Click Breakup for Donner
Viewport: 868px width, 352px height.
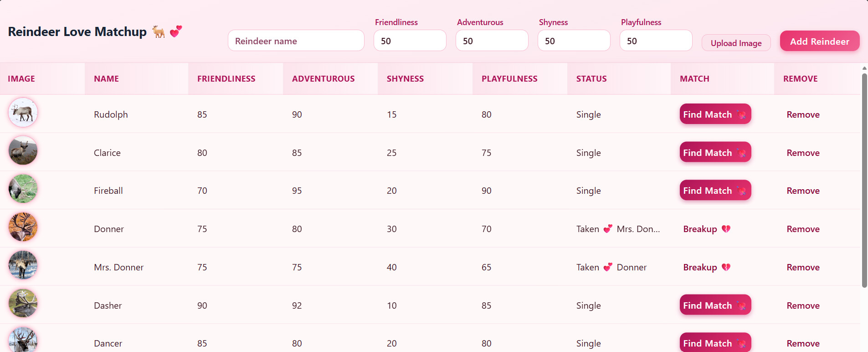(x=707, y=229)
